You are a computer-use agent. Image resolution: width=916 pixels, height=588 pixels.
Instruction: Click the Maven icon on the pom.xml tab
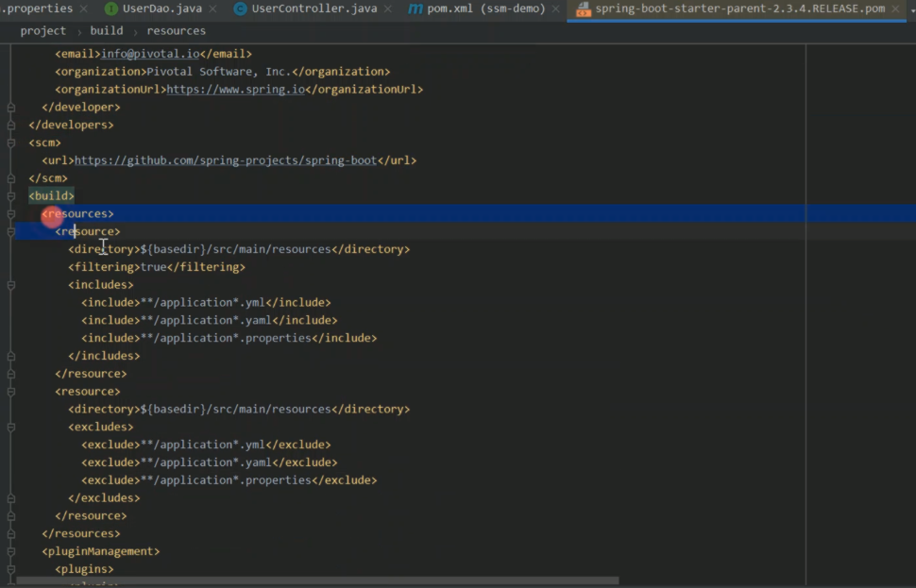click(414, 8)
